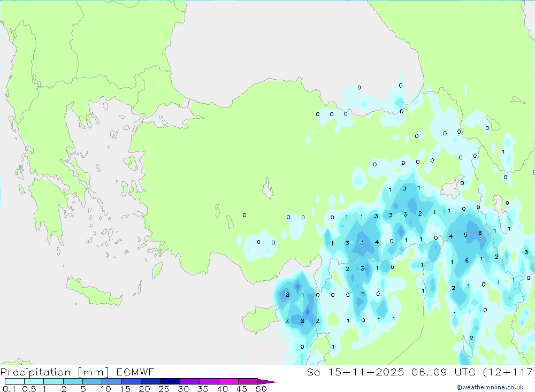The height and width of the screenshot is (392, 535).
Task: Pick the 45–50 mm legend swatch
Action: (248, 381)
